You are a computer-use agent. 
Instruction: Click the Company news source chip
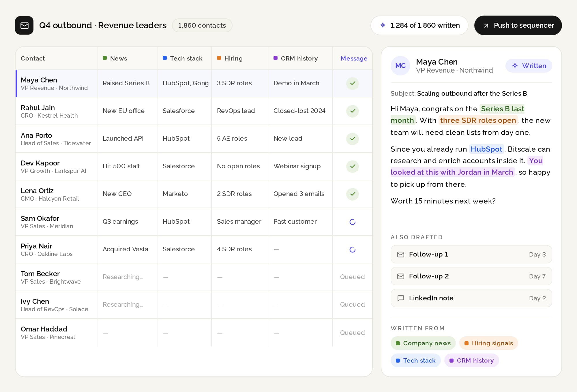click(423, 343)
